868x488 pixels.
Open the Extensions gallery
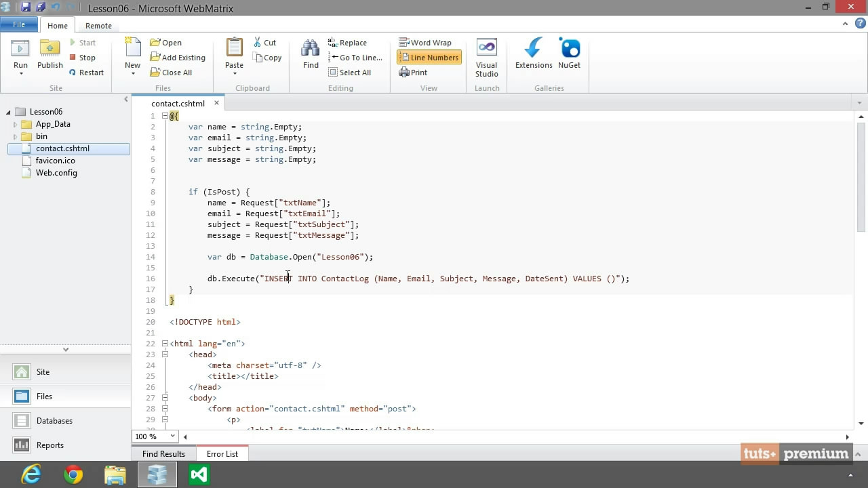[534, 54]
